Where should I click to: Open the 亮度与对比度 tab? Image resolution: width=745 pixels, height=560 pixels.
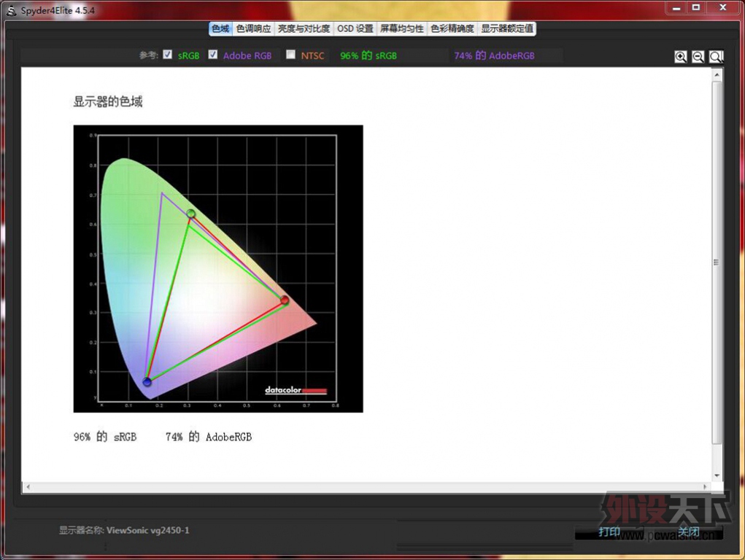[x=304, y=28]
